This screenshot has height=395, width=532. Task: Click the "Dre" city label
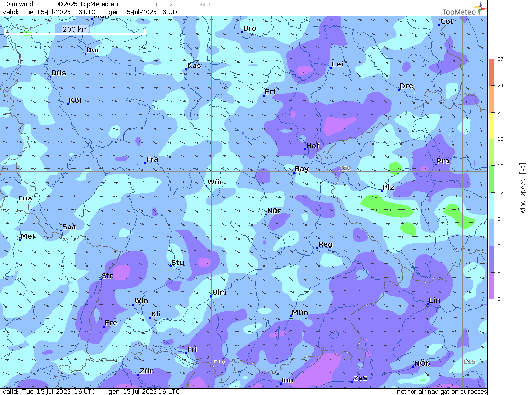point(407,86)
